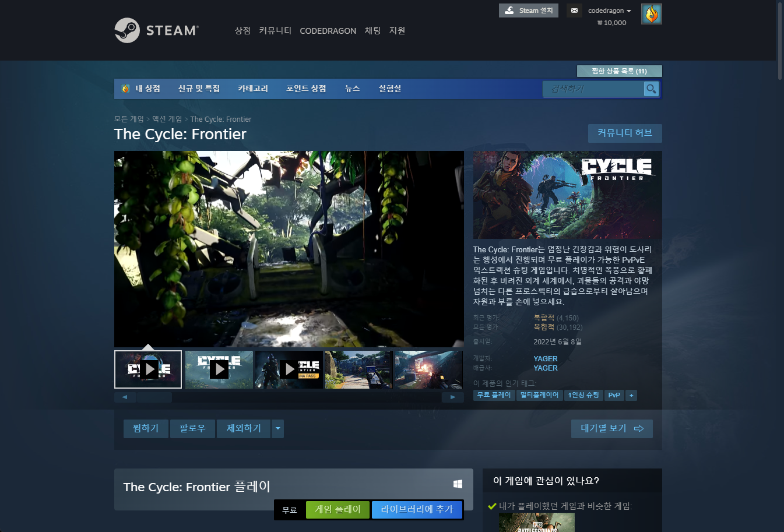Click the Steam logo
This screenshot has height=532, width=784.
pyautogui.click(x=156, y=30)
